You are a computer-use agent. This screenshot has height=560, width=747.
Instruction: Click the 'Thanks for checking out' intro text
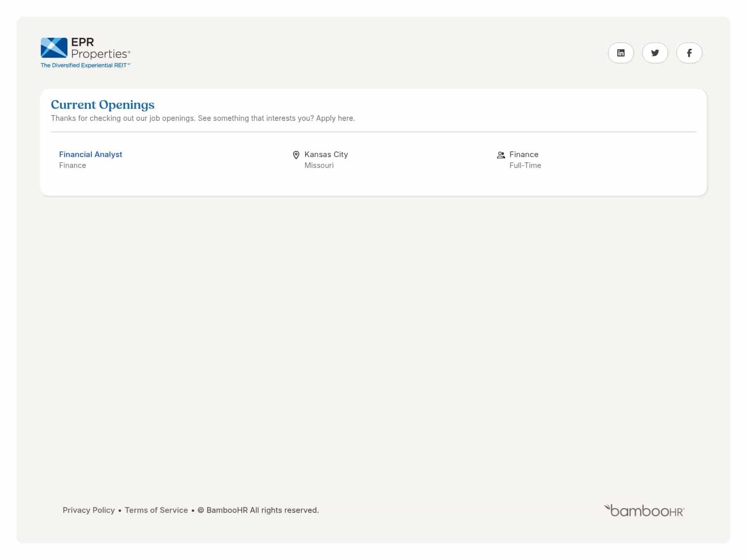(203, 118)
